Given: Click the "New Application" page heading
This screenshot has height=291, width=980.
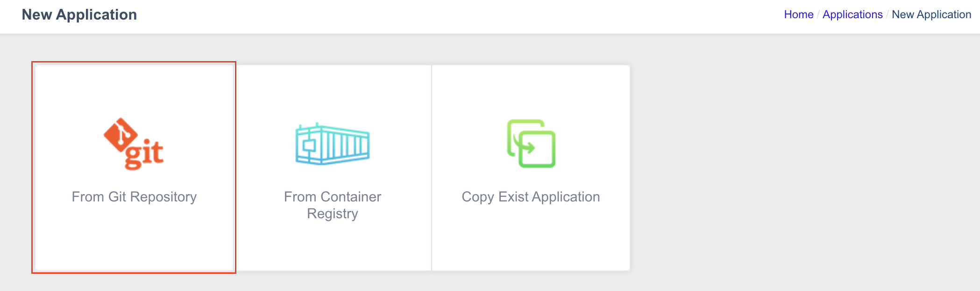Looking at the screenshot, I should coord(79,14).
